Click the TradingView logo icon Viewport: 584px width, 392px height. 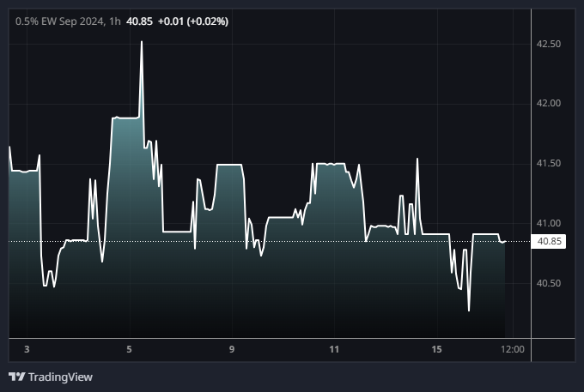click(x=16, y=377)
